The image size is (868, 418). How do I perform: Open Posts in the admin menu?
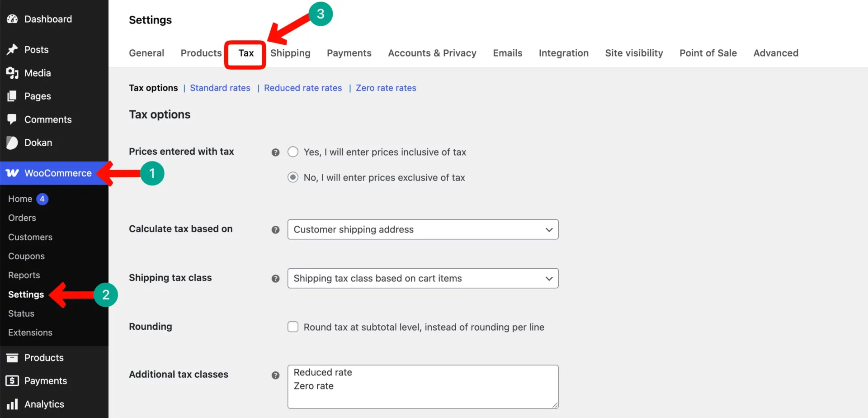[x=36, y=49]
